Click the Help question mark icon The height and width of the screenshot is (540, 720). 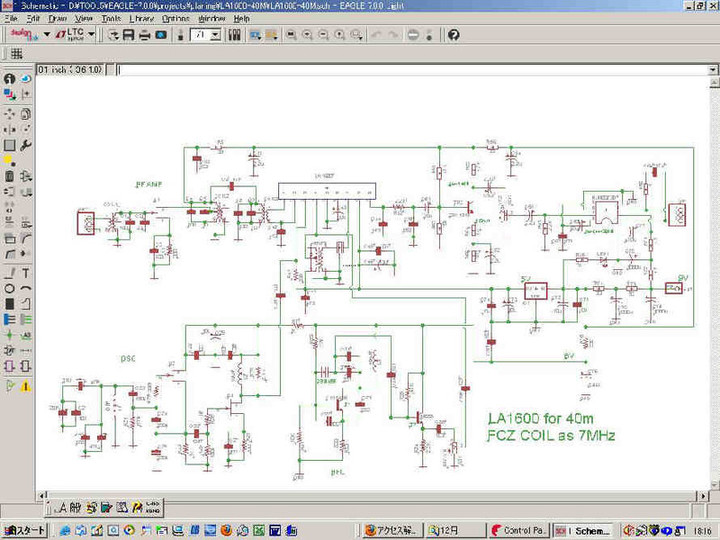[453, 35]
